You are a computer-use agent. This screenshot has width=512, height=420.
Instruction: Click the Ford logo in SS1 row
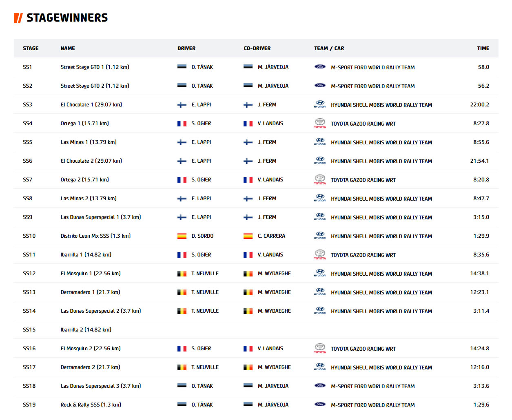(320, 67)
